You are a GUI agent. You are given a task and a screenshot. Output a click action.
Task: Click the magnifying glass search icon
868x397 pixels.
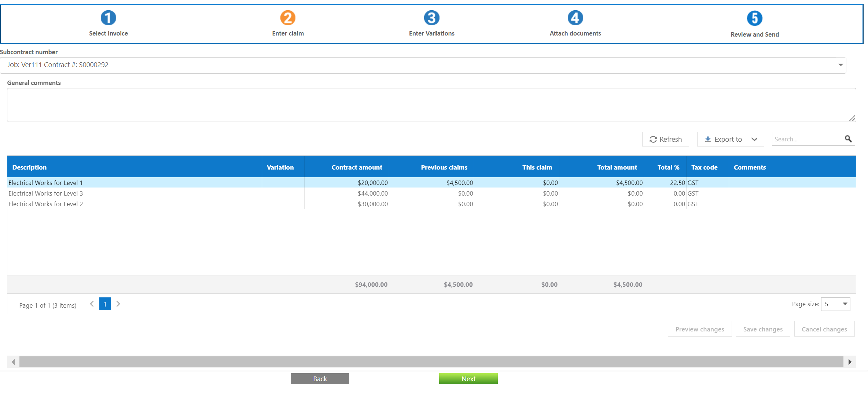pos(848,139)
